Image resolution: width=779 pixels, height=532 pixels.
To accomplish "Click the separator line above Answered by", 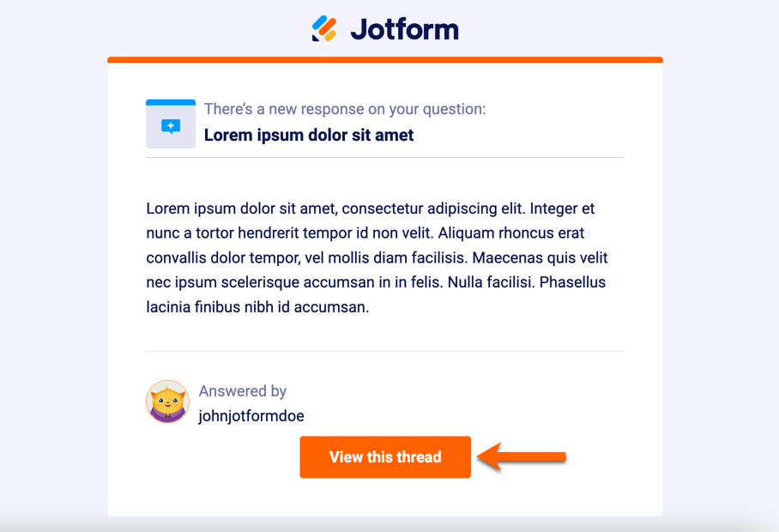I will click(384, 349).
